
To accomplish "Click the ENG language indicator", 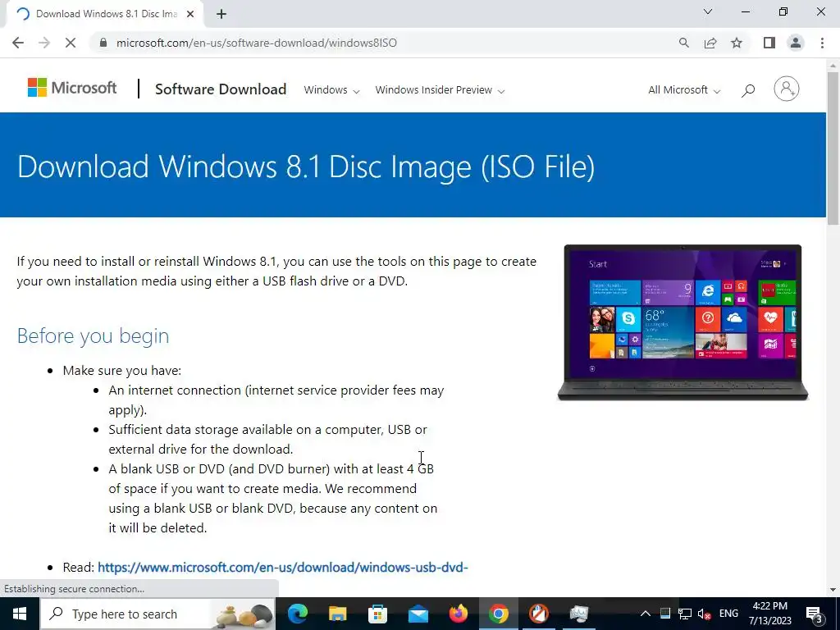I will 728,614.
